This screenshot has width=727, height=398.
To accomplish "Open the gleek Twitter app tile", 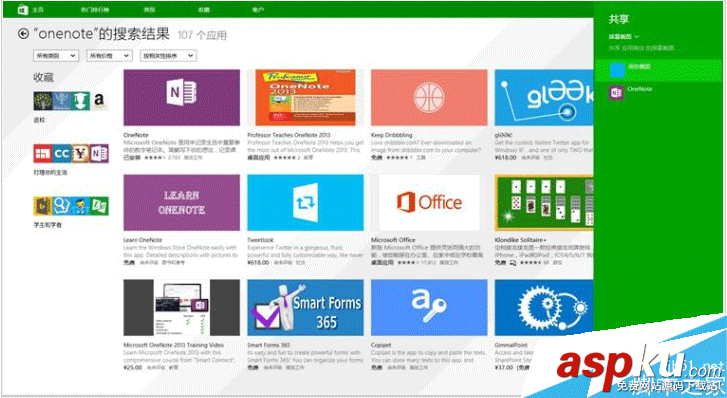I will pyautogui.click(x=544, y=97).
